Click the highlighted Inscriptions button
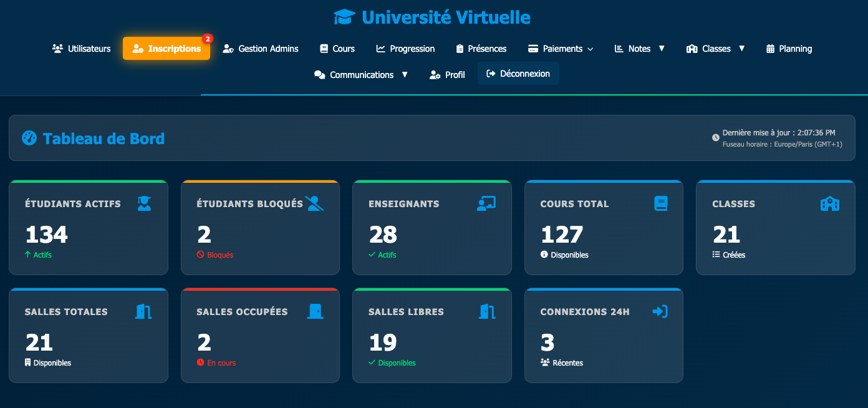The image size is (868, 408). (x=166, y=49)
